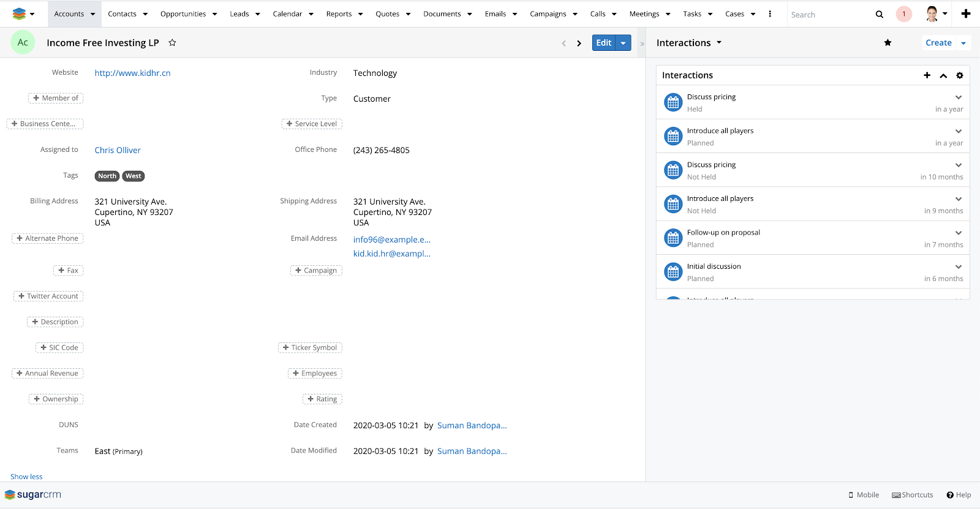
Task: Toggle the Interactions dashboard favorite star
Action: click(x=888, y=43)
